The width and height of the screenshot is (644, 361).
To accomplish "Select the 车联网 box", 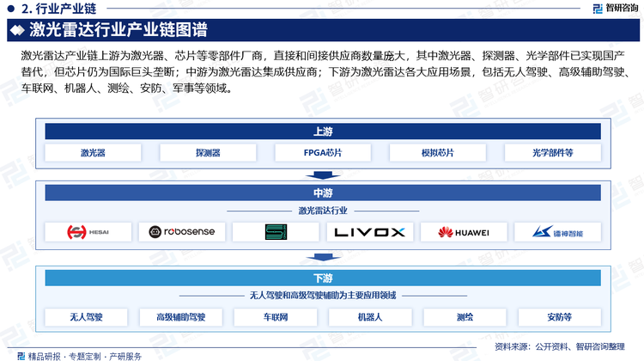I will click(276, 317).
